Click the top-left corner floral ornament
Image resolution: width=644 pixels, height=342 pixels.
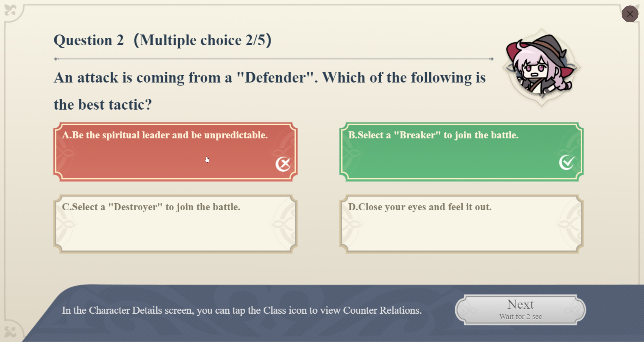point(11,11)
